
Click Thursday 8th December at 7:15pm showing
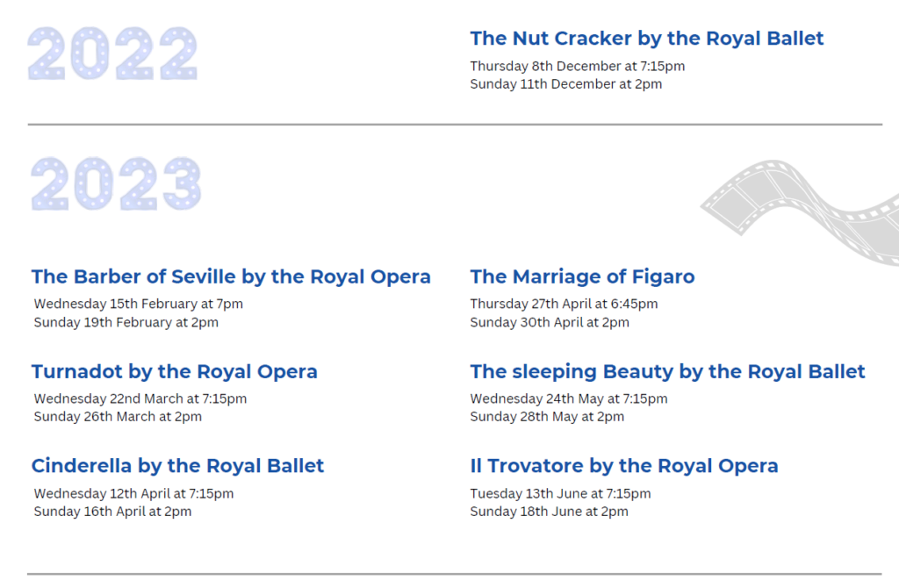577,66
